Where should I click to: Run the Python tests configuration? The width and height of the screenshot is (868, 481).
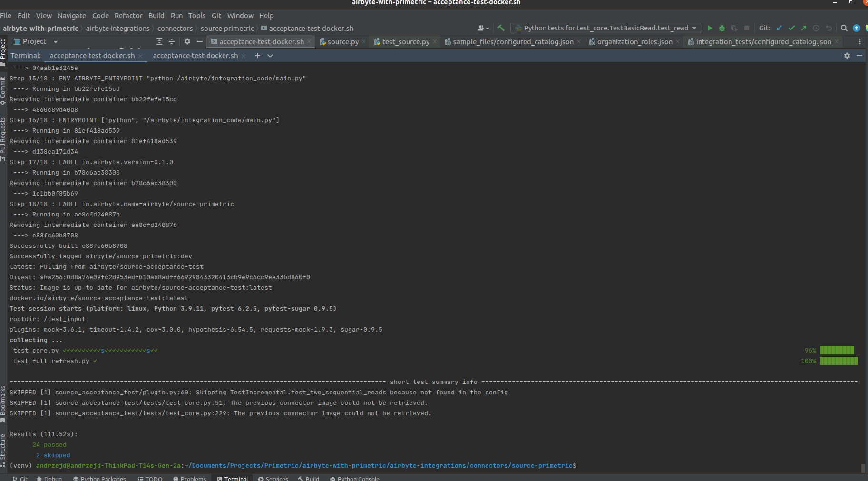pos(710,28)
